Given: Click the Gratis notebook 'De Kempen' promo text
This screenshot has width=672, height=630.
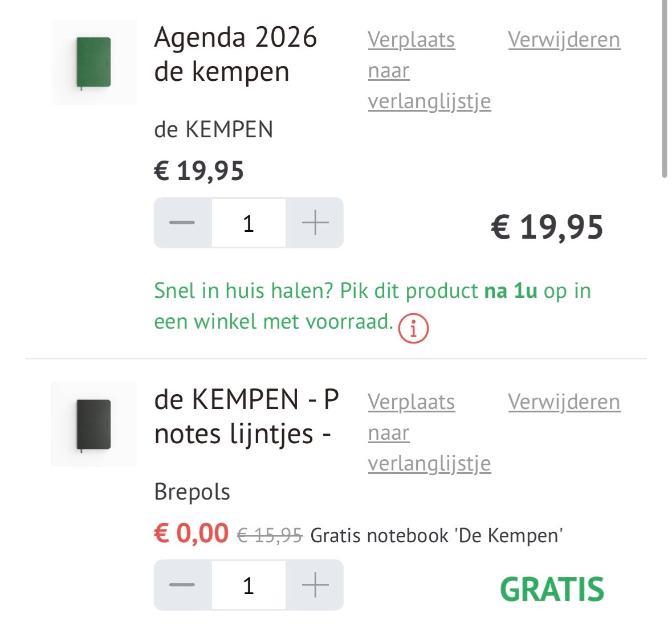Looking at the screenshot, I should coord(436,536).
